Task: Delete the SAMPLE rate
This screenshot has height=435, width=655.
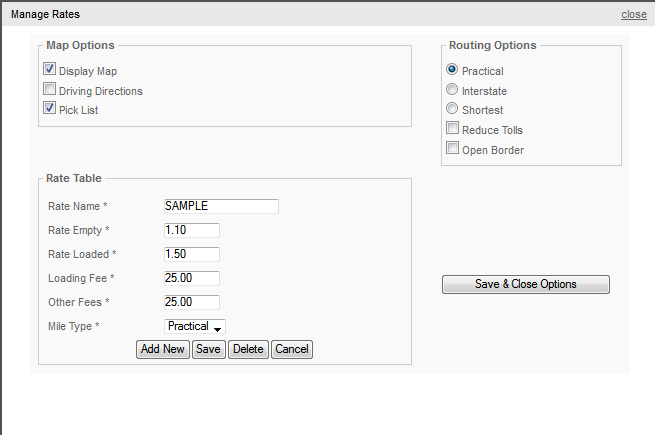Action: (248, 349)
